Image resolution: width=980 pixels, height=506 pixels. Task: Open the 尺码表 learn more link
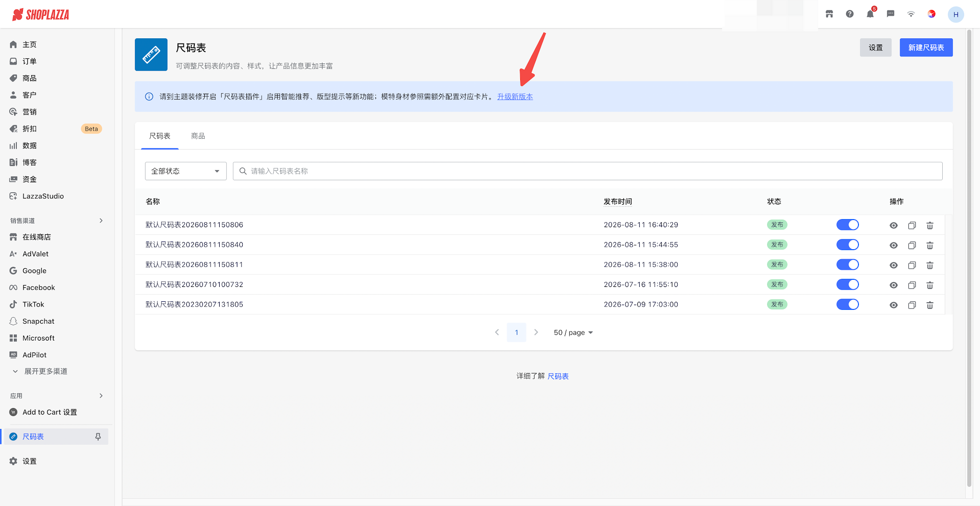coord(558,376)
